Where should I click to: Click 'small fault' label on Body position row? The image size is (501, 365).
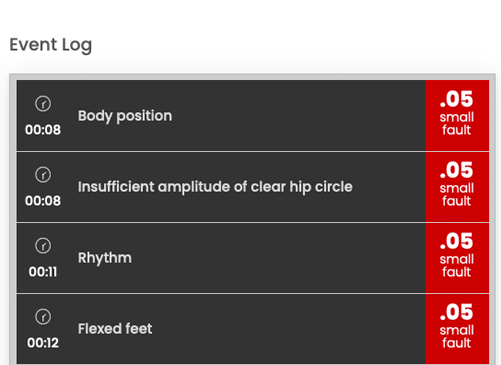pyautogui.click(x=457, y=124)
